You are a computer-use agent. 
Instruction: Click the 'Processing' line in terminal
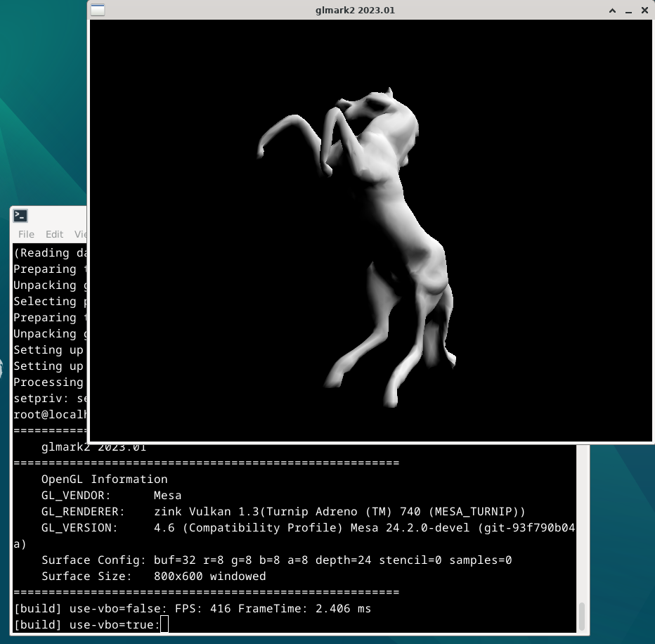tap(48, 382)
